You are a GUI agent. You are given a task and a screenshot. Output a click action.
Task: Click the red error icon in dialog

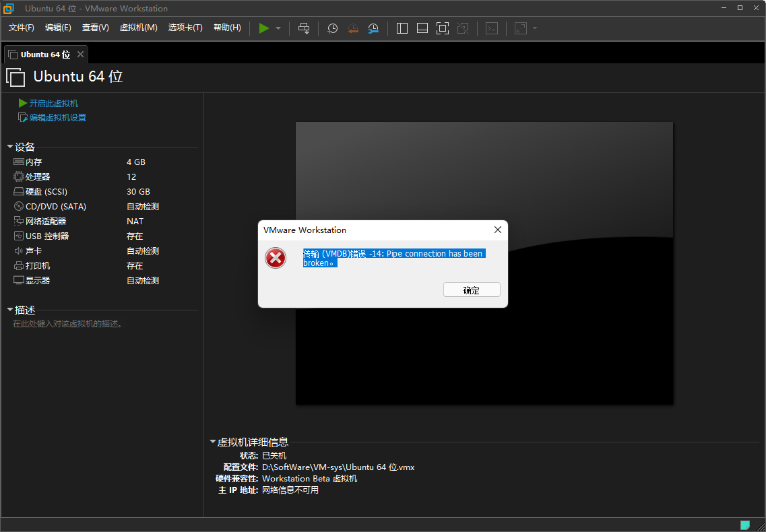tap(276, 257)
